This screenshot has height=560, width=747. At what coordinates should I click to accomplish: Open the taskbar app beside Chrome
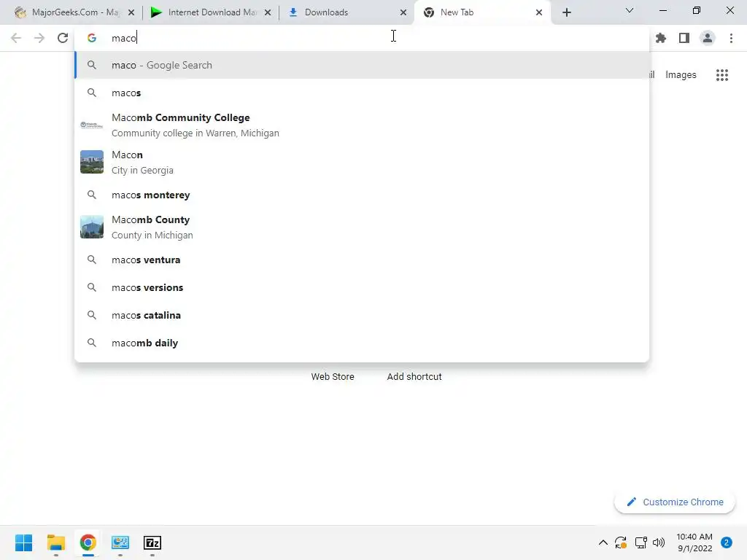click(120, 542)
